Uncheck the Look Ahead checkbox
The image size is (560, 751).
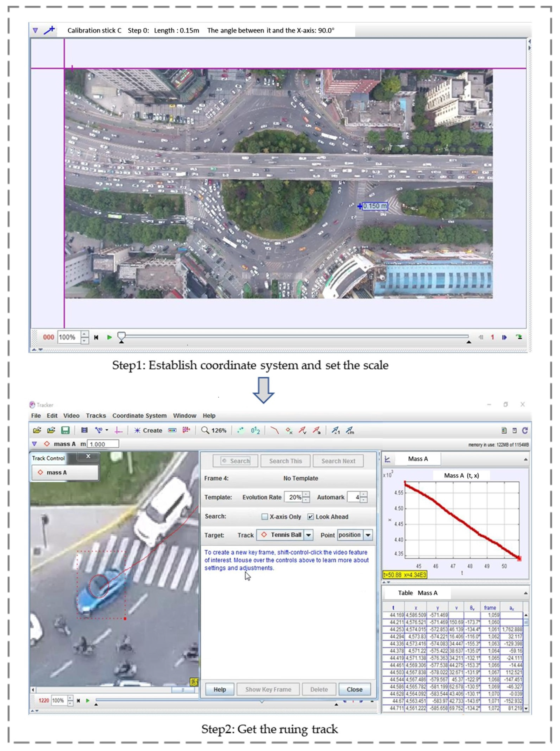[310, 516]
